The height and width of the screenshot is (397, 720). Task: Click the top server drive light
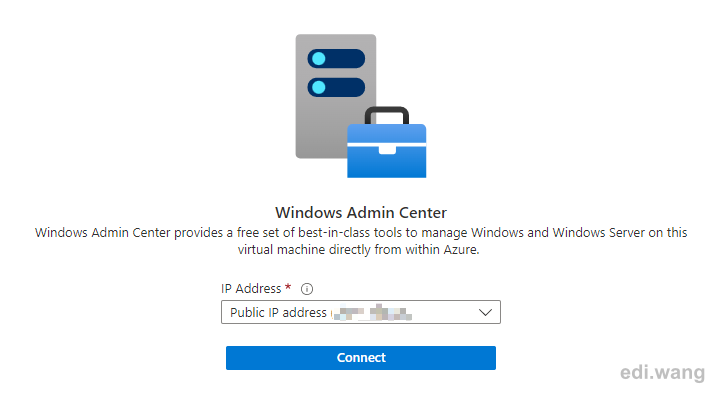click(x=319, y=59)
